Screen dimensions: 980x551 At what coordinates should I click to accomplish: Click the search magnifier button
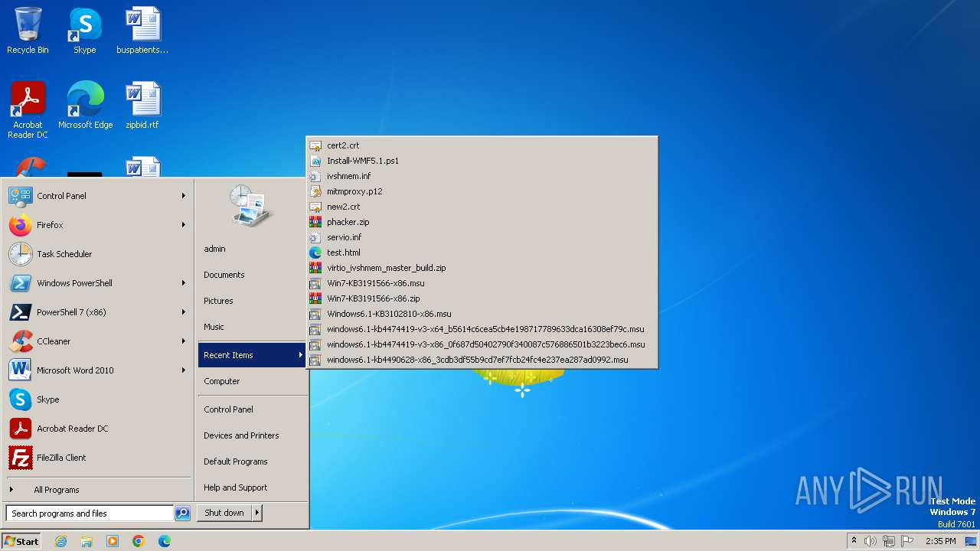click(182, 514)
